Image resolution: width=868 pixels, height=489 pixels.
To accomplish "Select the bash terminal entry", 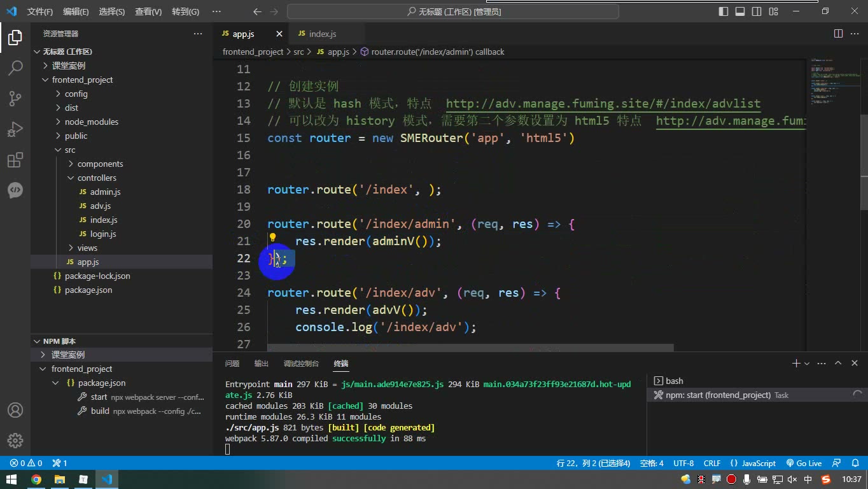I will point(756,381).
